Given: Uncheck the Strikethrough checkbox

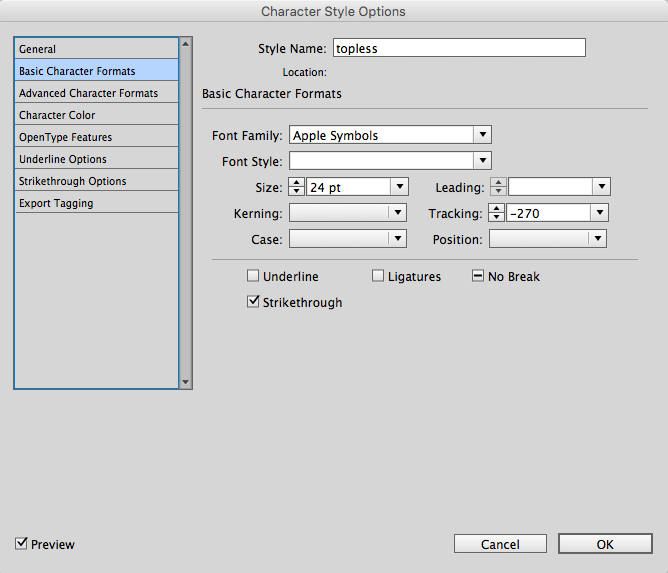Looking at the screenshot, I should tap(253, 302).
